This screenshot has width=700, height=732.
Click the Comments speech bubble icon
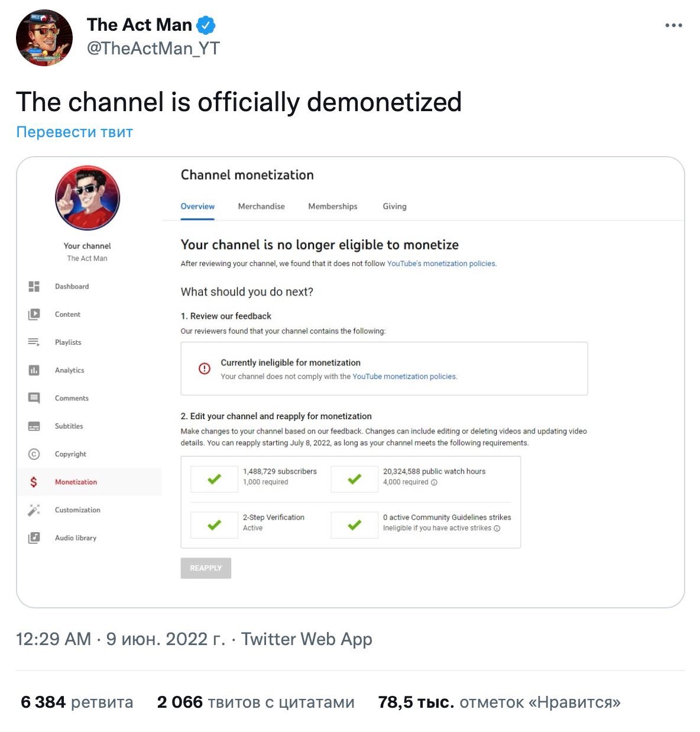point(34,398)
